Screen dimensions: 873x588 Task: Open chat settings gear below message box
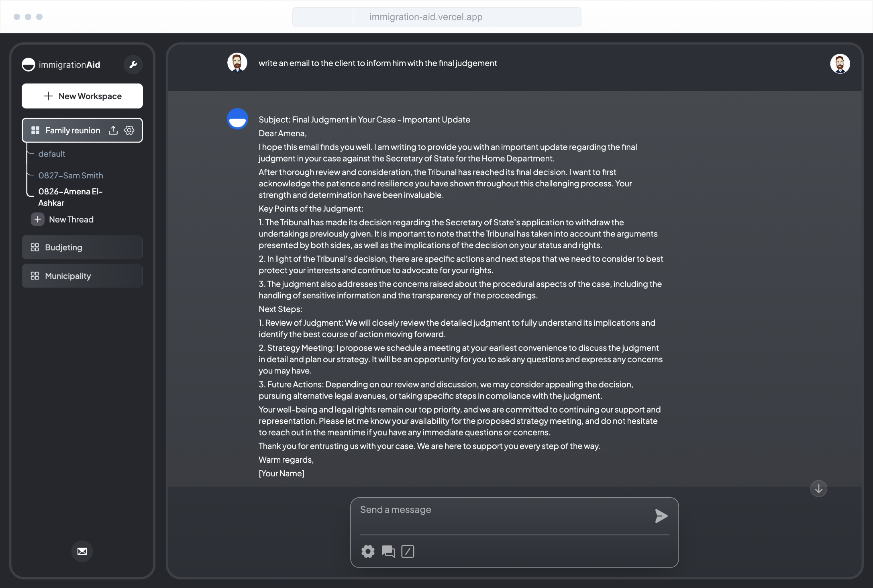pyautogui.click(x=368, y=551)
